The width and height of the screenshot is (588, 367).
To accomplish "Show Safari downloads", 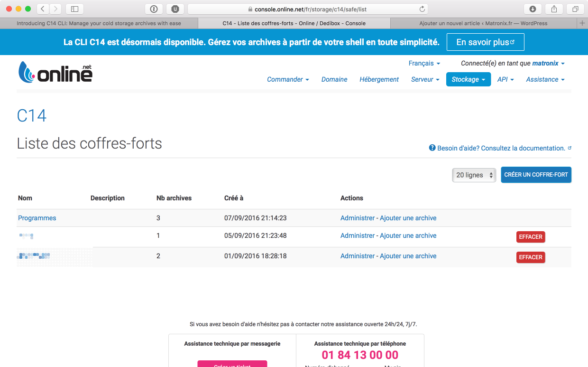I will 533,9.
